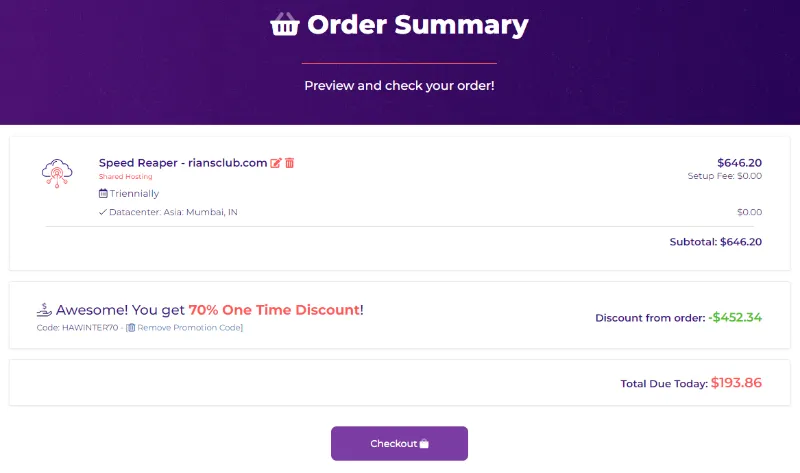Click the cloud hosting product icon
The width and height of the screenshot is (800, 473).
(58, 173)
